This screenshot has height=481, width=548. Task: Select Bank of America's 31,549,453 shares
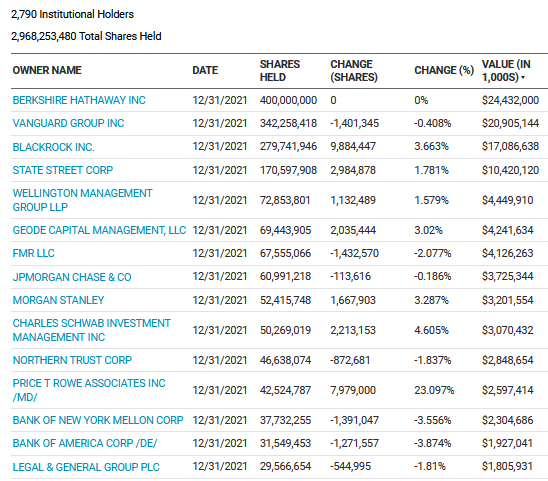coord(285,443)
